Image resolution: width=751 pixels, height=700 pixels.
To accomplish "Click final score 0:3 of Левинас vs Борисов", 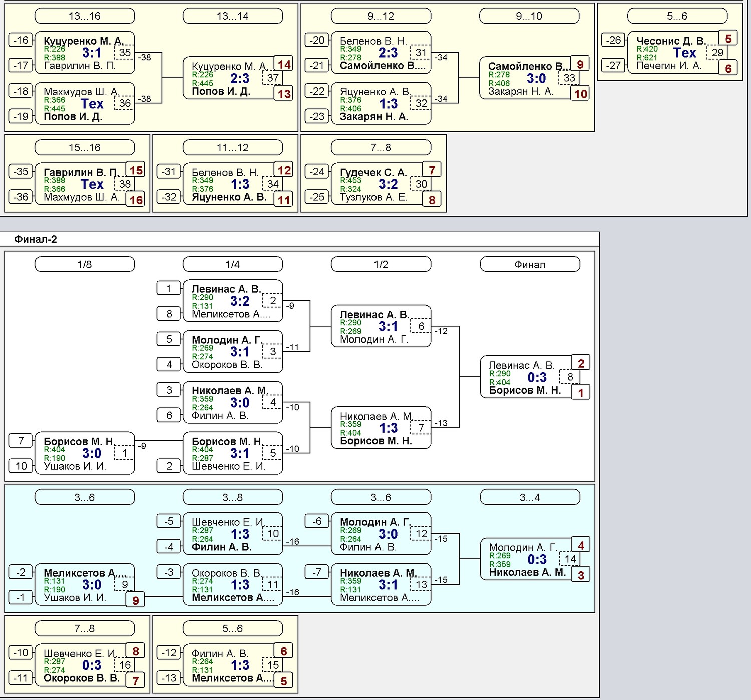I will pos(537,377).
